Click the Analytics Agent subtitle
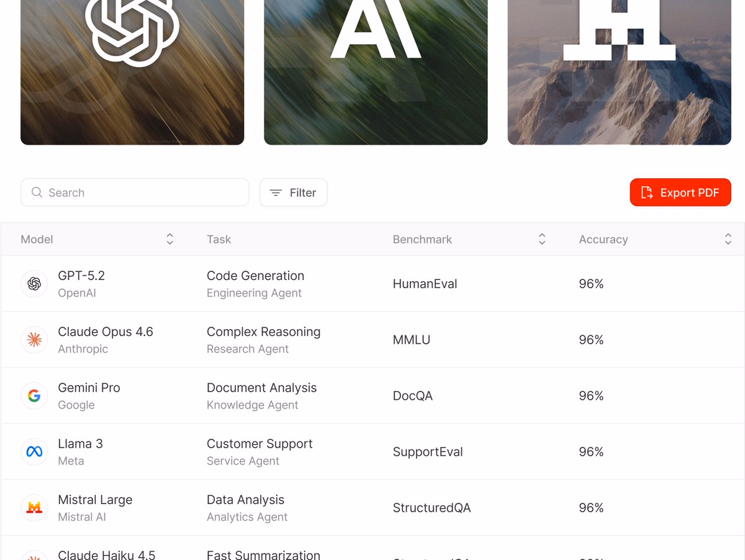 point(247,517)
